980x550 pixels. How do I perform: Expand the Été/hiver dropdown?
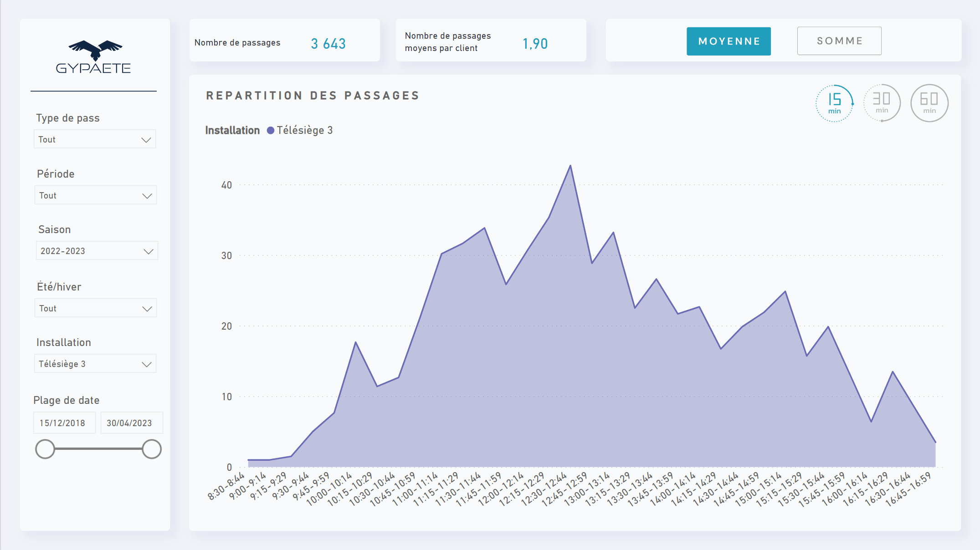point(95,308)
